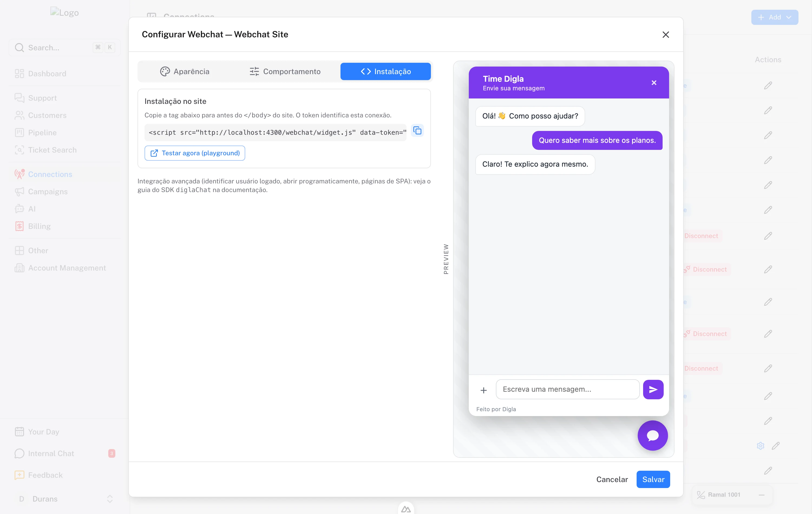Click Testar agora (playground) button
Viewport: 812px width, 514px height.
pyautogui.click(x=195, y=153)
